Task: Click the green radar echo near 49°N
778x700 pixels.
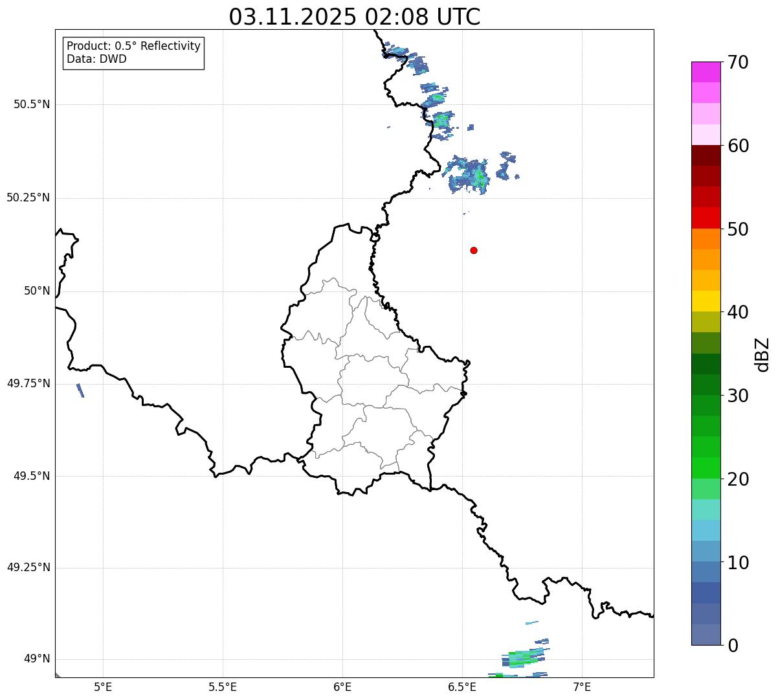Action: coord(524,658)
